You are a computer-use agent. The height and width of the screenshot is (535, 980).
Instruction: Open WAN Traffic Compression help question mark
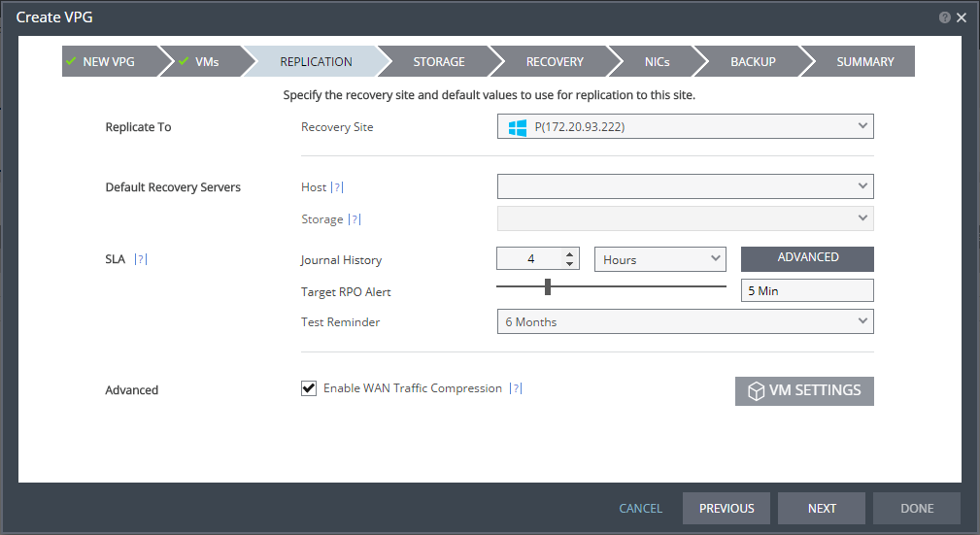(516, 388)
